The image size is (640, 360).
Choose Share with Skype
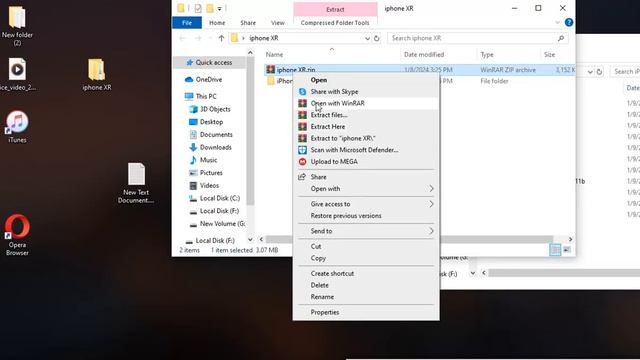click(x=334, y=91)
